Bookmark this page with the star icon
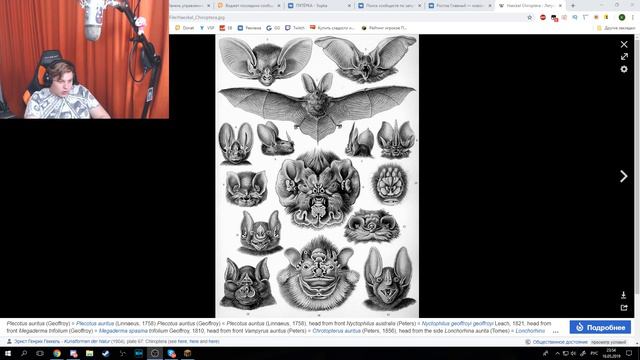 tap(530, 18)
